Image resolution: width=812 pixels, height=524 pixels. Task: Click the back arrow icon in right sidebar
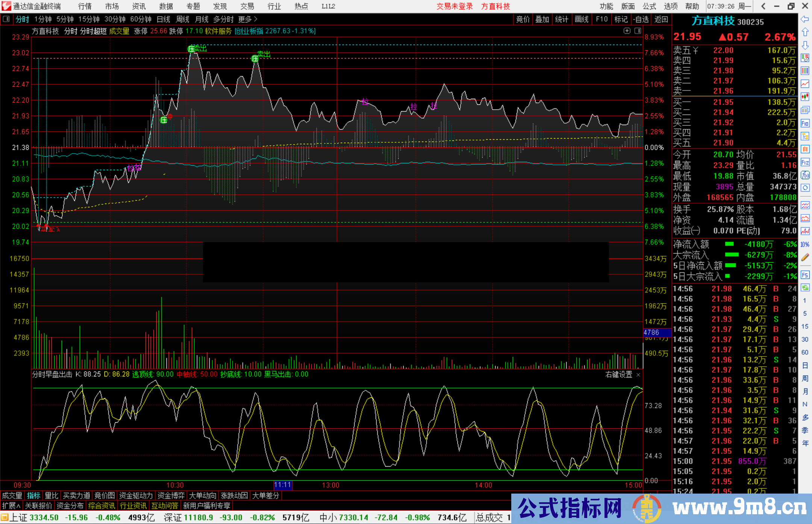coord(805,19)
